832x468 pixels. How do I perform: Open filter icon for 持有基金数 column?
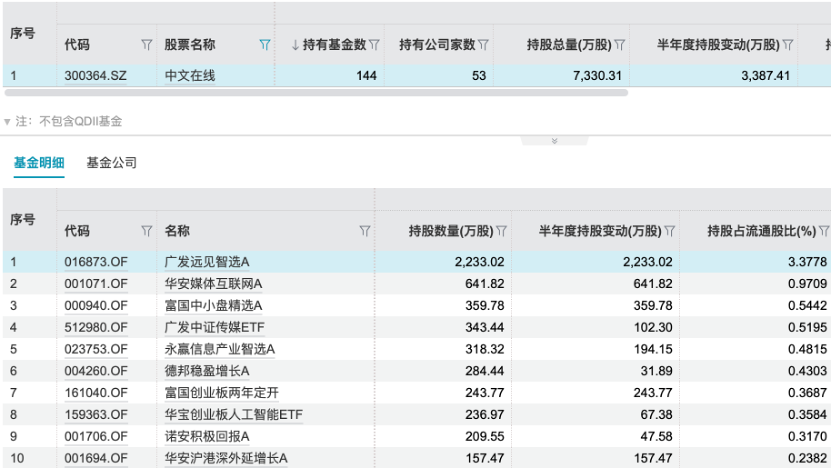tap(374, 45)
